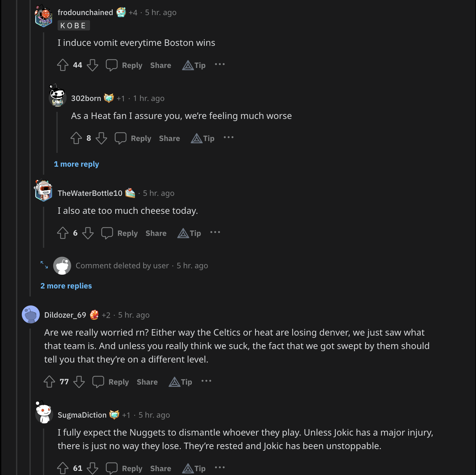476x475 pixels.
Task: Upvote TheWaterBottle10's cheese comment
Action: tap(63, 233)
